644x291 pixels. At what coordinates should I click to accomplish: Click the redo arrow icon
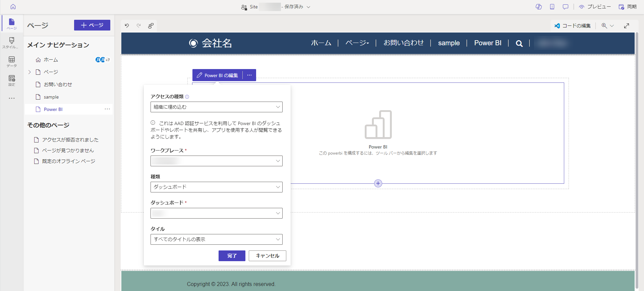click(139, 25)
